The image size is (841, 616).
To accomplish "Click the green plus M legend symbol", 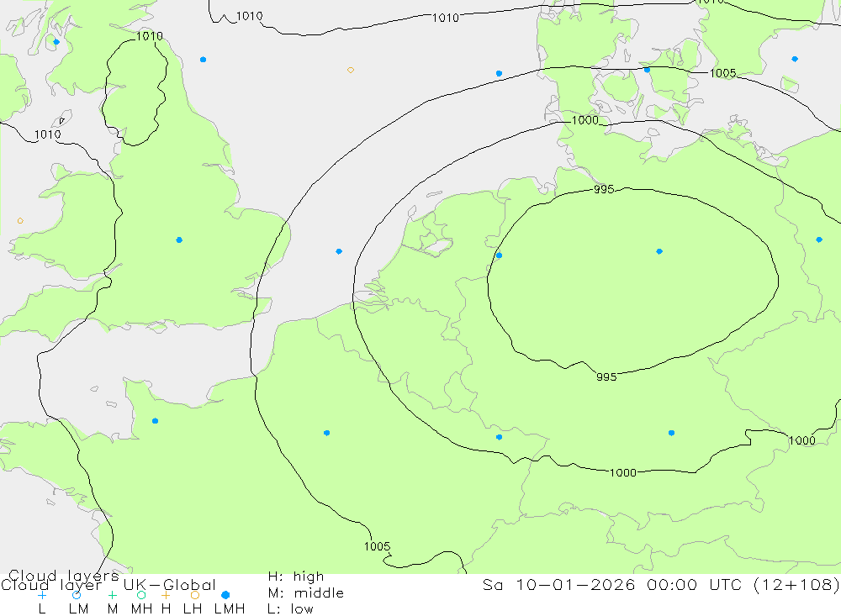I will 112,595.
